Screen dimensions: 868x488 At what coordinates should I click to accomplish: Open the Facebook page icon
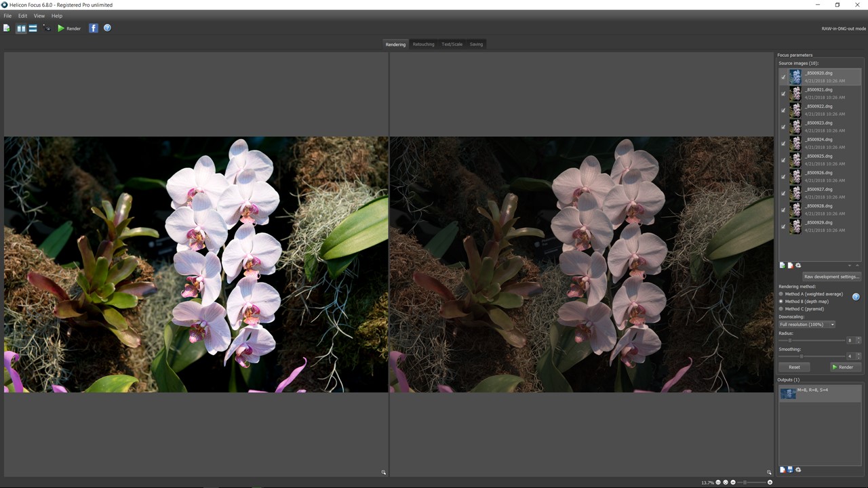(94, 28)
